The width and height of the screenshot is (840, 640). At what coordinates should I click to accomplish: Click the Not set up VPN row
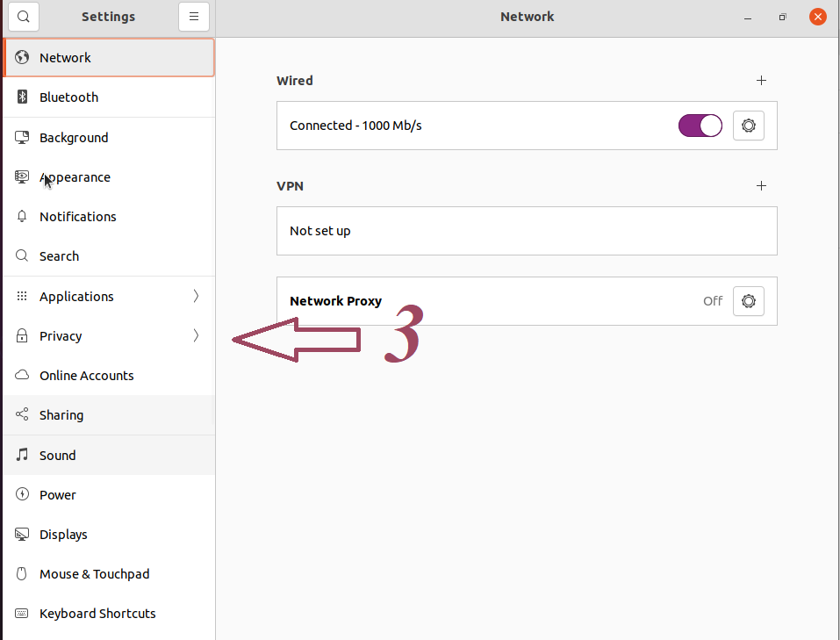[x=527, y=231]
